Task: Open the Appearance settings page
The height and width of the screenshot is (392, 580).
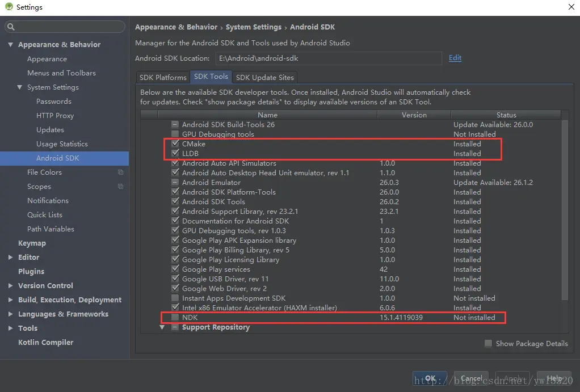Action: pos(47,59)
